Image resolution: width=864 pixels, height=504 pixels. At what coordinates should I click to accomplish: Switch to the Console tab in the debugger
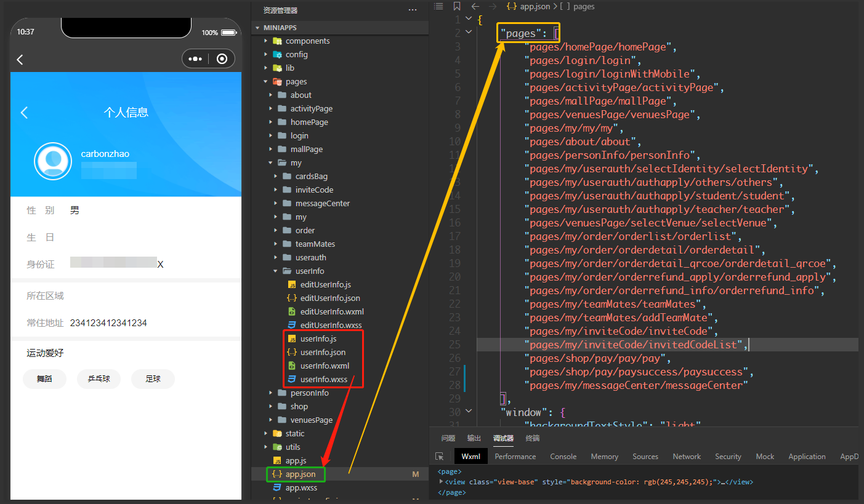pos(563,457)
